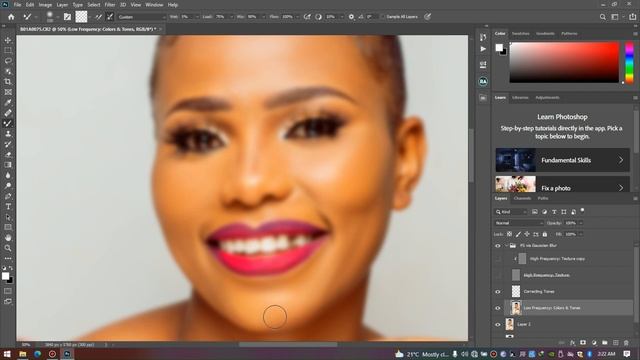Switch to the Paths tab

543,198
